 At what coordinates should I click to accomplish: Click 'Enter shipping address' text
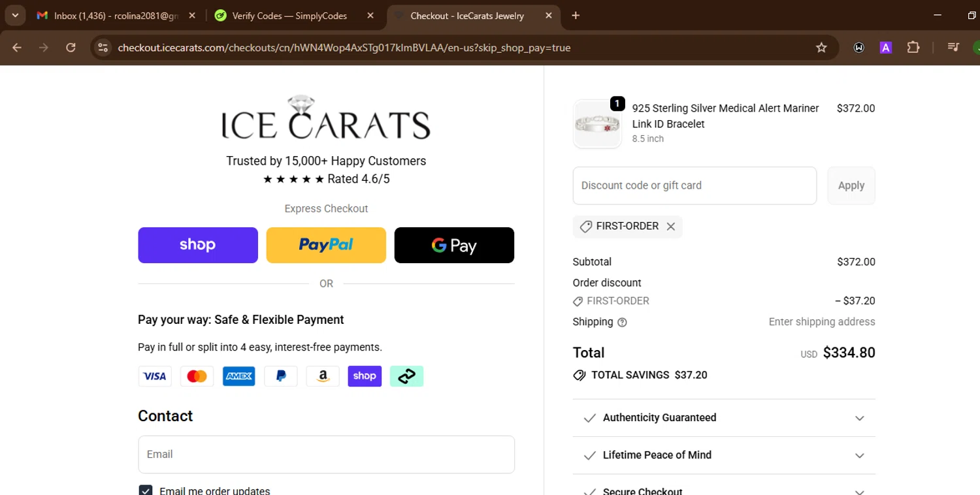pos(822,322)
